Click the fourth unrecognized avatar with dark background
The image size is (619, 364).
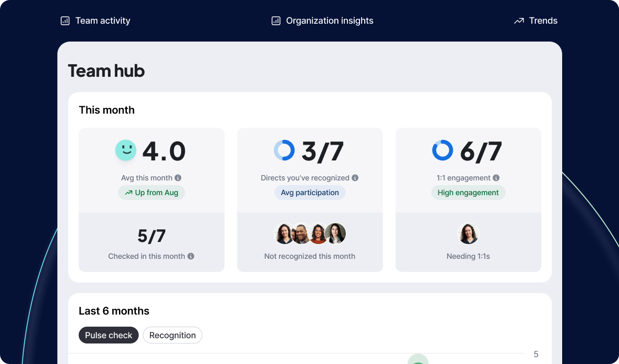336,234
